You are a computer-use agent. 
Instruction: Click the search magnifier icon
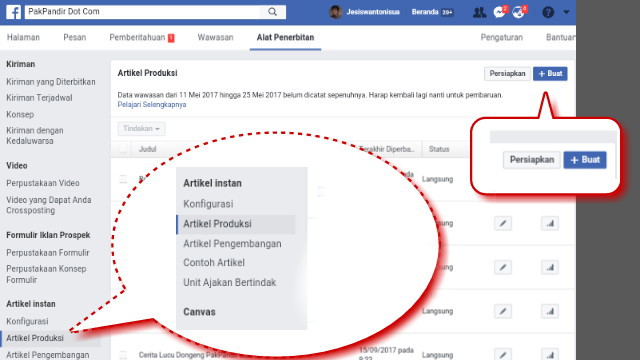click(x=272, y=12)
